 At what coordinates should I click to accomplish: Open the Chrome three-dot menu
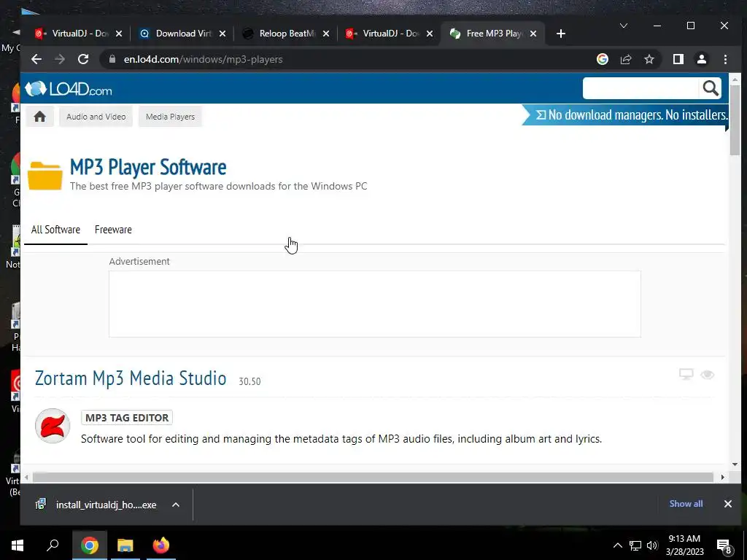(x=725, y=59)
